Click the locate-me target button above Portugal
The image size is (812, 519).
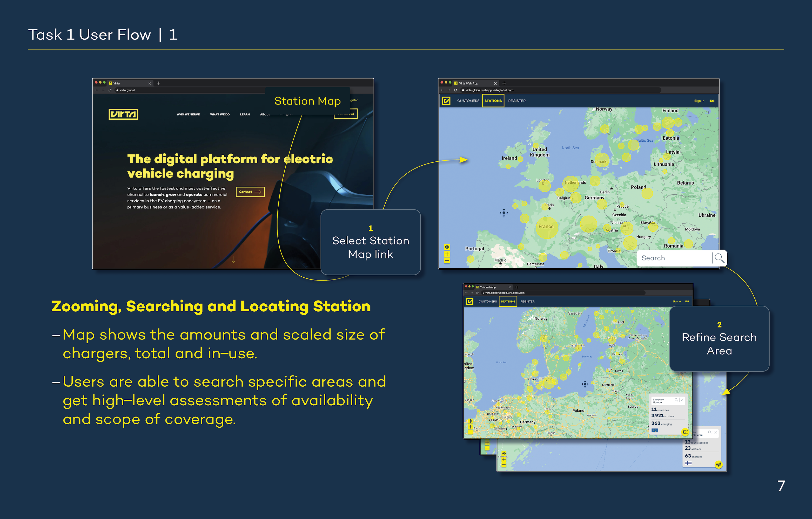447,247
